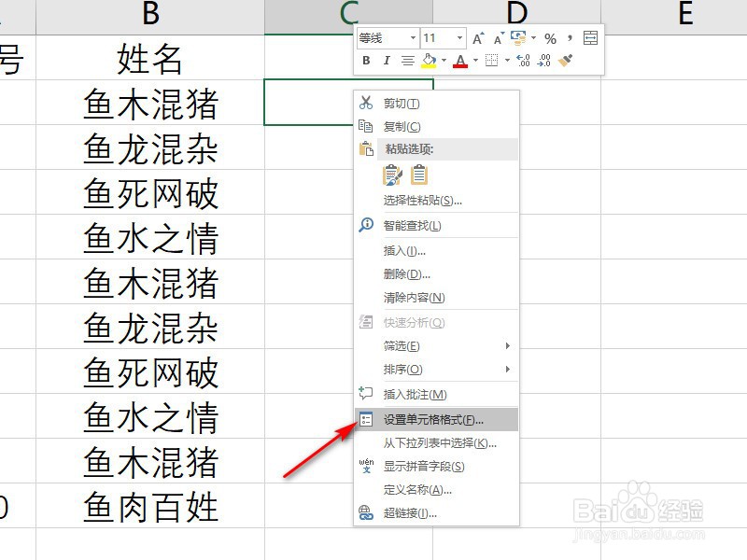This screenshot has height=560, width=747.
Task: Select the Cut command icon
Action: click(368, 104)
